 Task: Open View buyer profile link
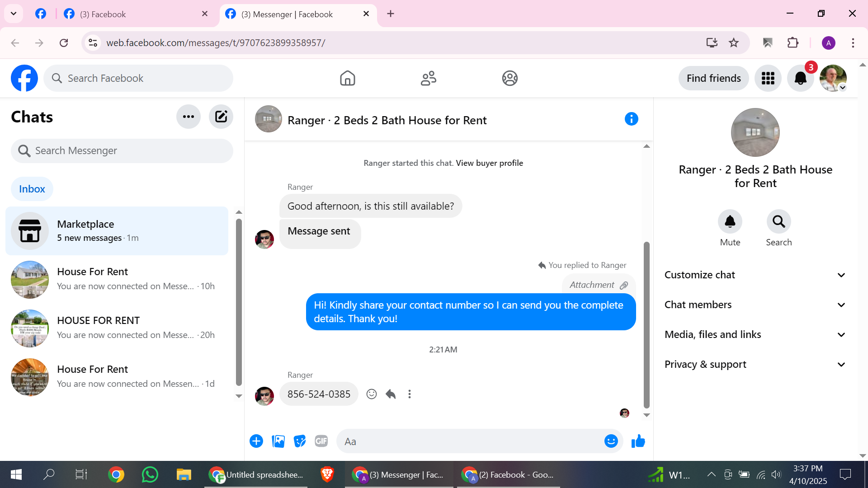click(489, 163)
